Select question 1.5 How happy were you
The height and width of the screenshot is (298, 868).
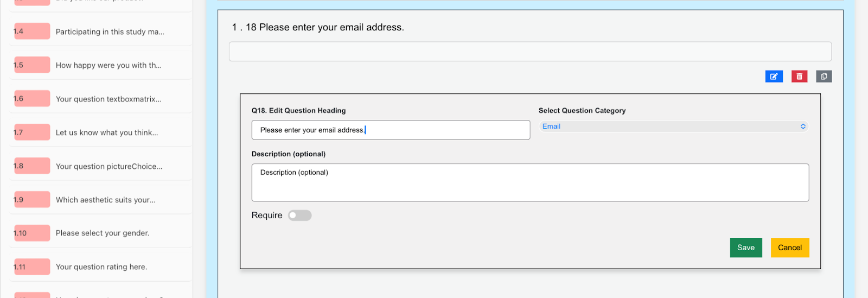(108, 65)
